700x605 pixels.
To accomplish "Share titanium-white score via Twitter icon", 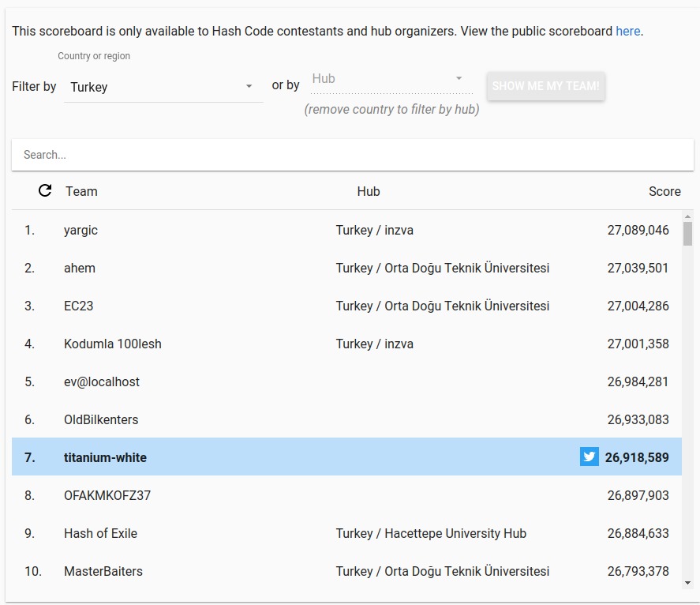I will point(590,457).
